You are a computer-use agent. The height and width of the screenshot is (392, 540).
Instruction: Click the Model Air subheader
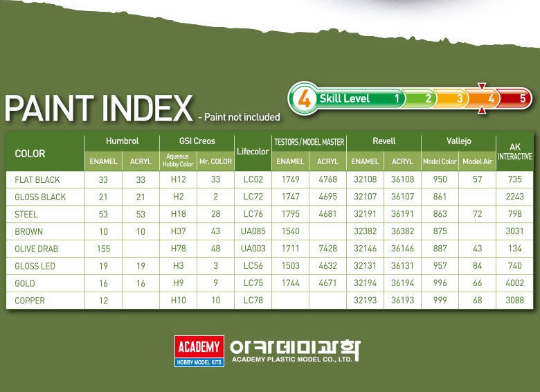tap(477, 161)
